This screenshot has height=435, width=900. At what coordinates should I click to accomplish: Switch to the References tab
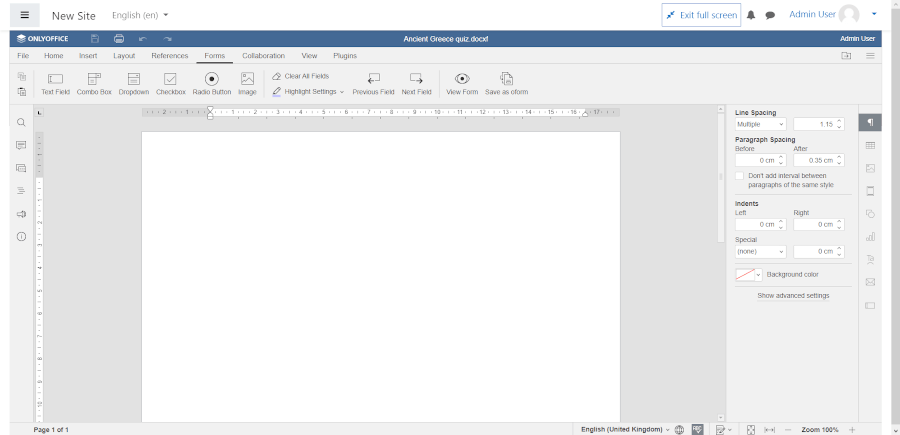(169, 56)
